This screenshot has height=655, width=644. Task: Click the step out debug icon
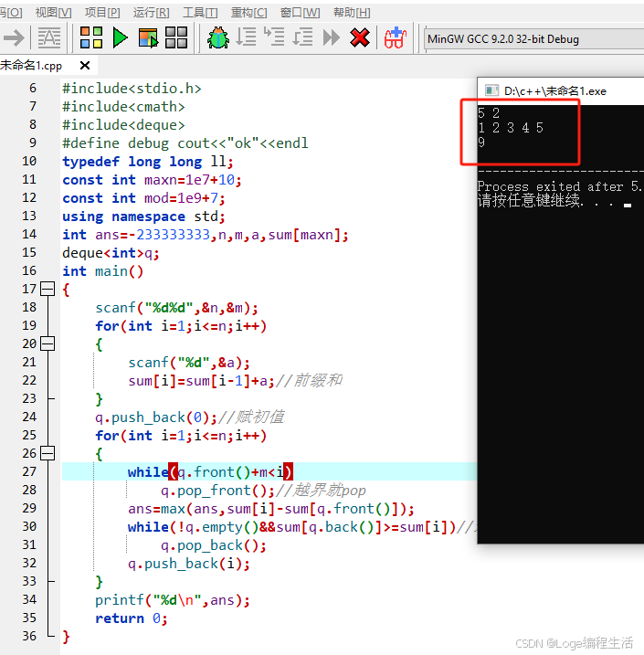[302, 37]
